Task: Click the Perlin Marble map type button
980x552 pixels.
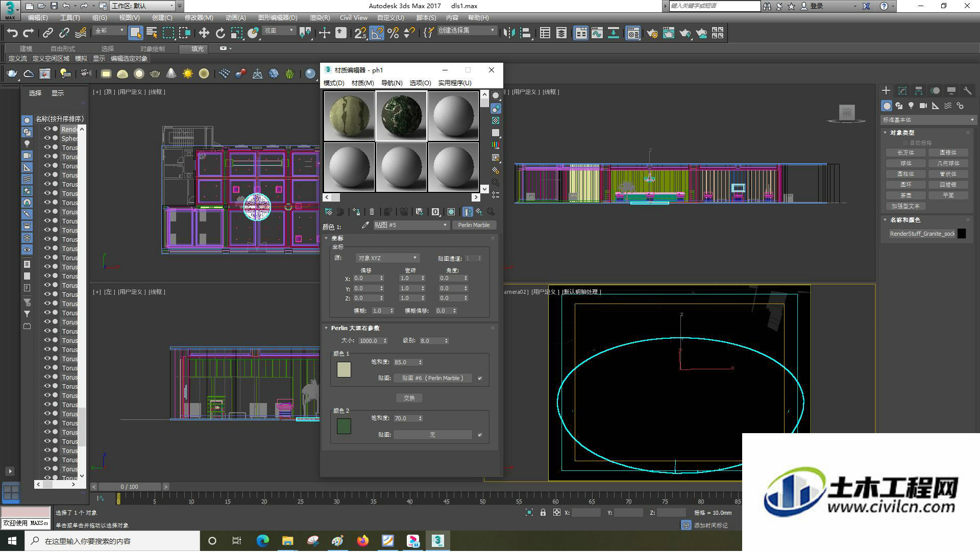Action: [x=474, y=225]
